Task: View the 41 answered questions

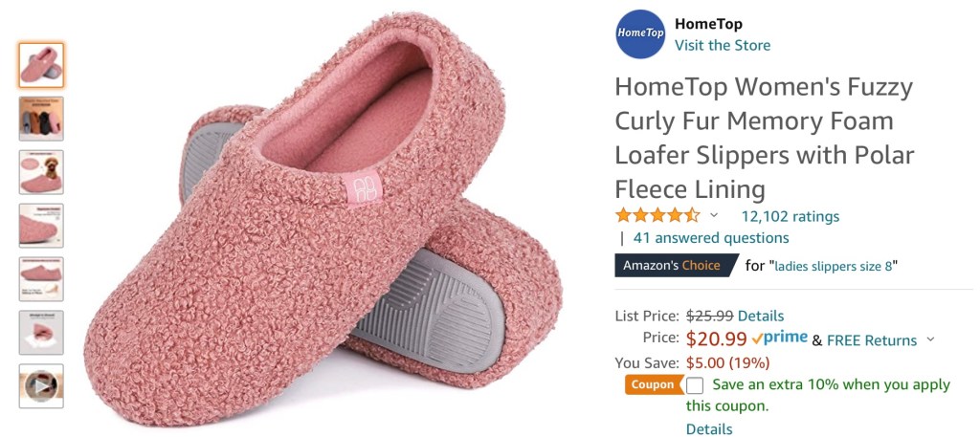Action: [x=711, y=238]
